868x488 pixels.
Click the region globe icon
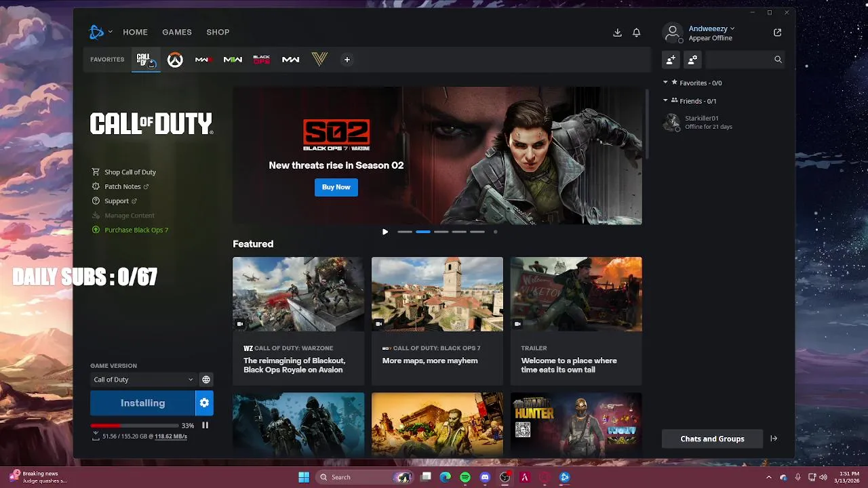click(x=206, y=380)
